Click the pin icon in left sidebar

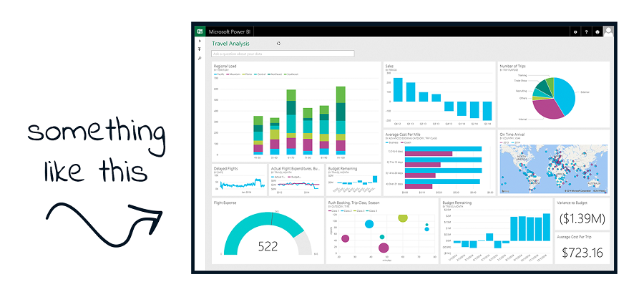200,49
